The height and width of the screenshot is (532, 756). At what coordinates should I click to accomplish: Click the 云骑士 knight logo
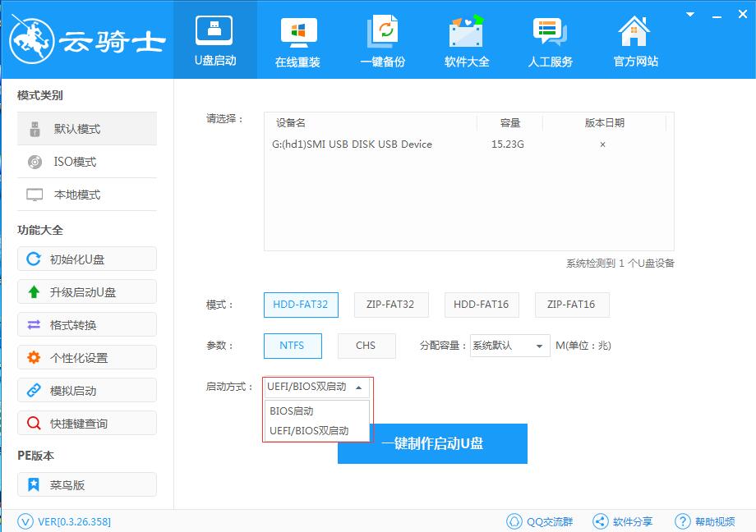point(32,40)
